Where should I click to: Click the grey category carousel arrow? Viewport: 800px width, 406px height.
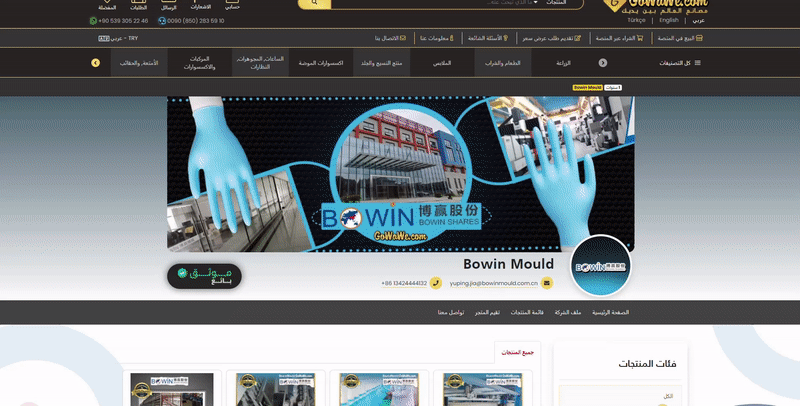[603, 63]
